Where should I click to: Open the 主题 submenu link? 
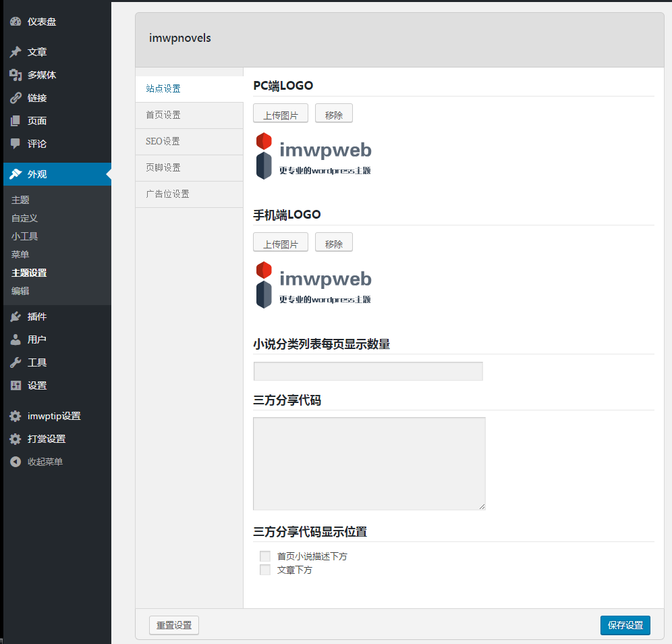click(20, 200)
